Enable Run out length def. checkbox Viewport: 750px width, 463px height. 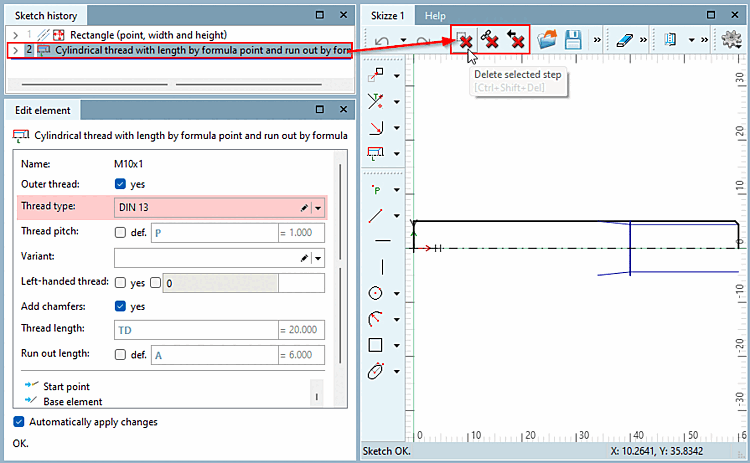tap(120, 354)
